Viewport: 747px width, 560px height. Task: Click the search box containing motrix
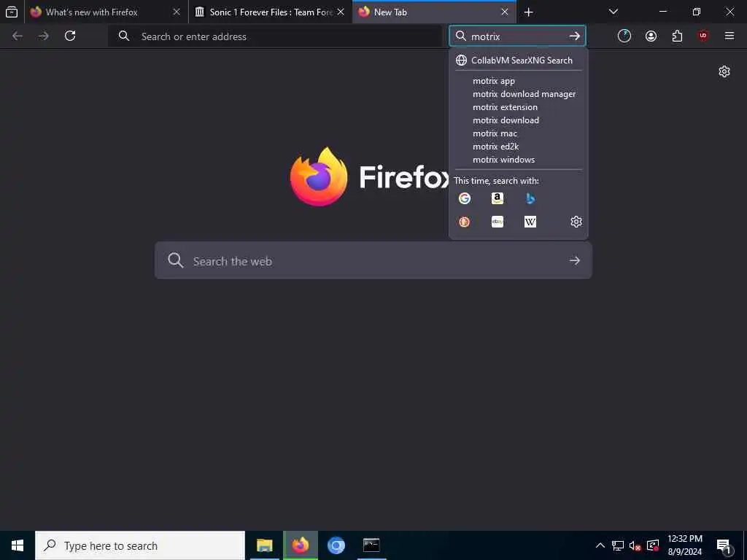(517, 36)
